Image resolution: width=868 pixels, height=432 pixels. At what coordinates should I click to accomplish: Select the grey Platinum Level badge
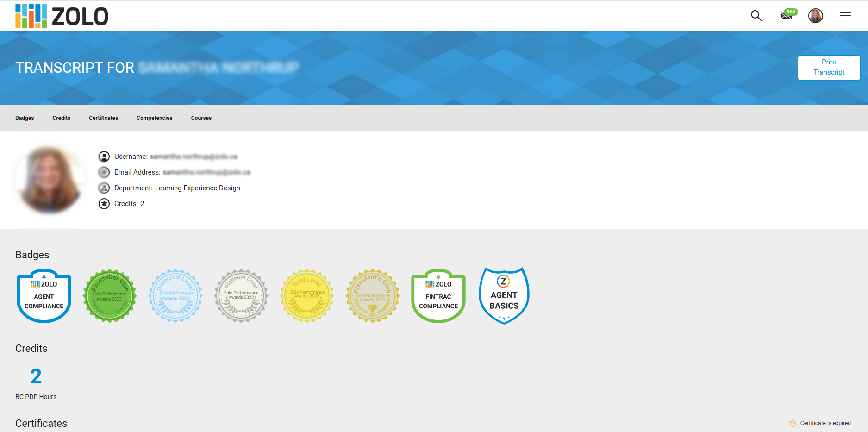(x=241, y=296)
